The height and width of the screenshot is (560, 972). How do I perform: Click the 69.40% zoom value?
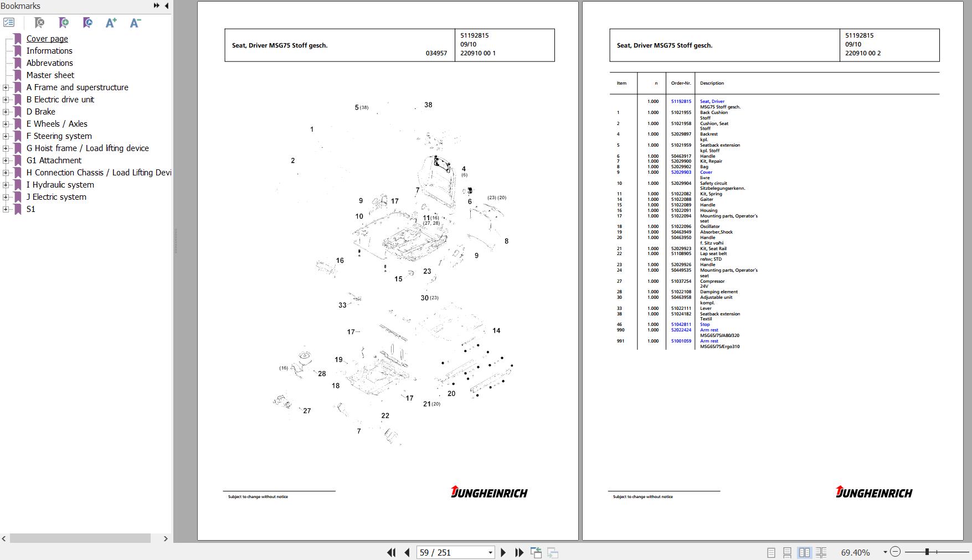coord(855,552)
